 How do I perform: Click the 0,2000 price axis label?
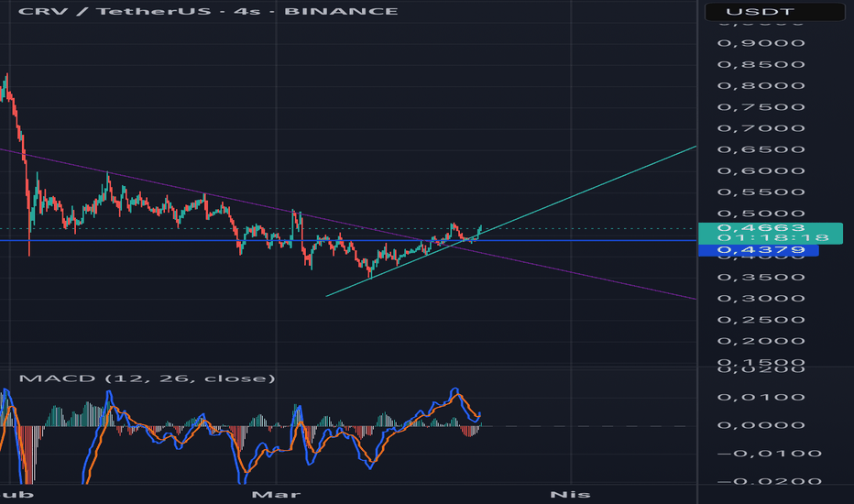(x=761, y=341)
